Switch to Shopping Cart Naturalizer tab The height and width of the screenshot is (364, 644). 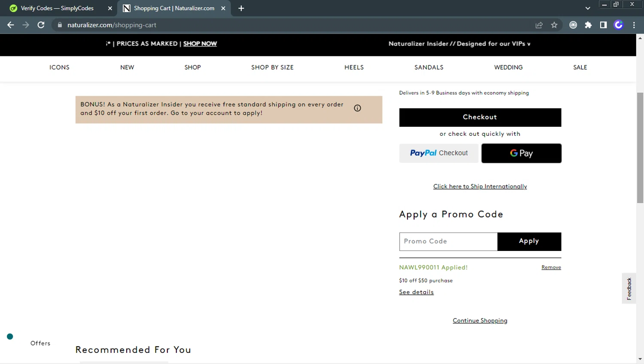coord(174,8)
